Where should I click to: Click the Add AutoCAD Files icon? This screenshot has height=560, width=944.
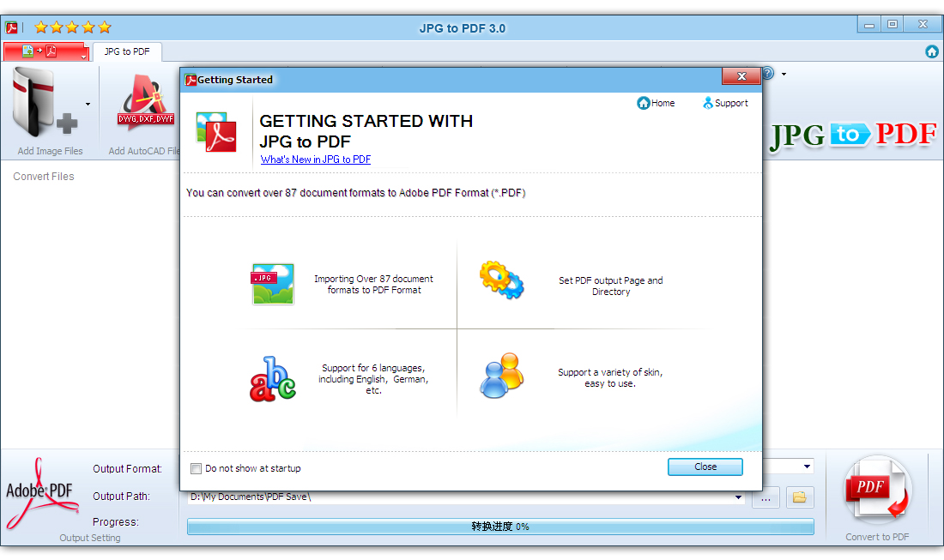[x=146, y=102]
